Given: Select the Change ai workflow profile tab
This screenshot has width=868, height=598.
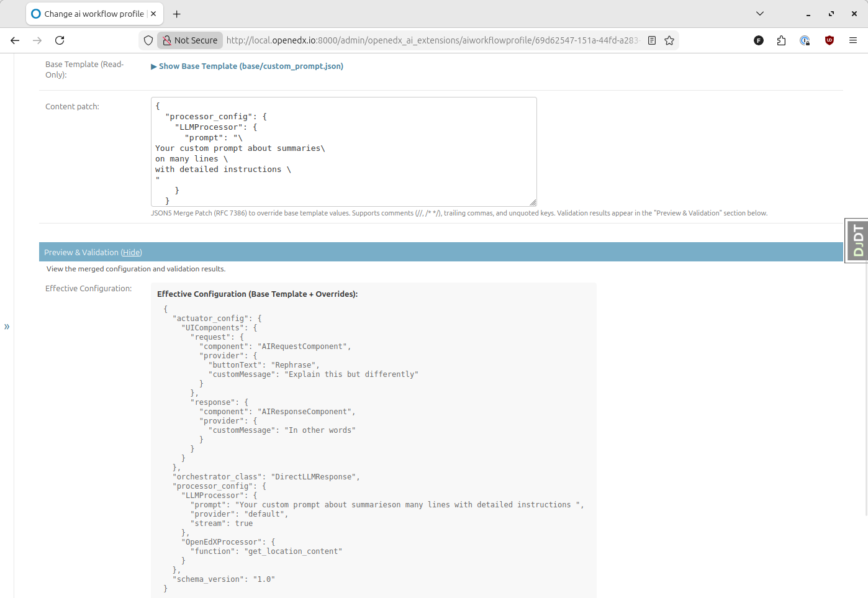Looking at the screenshot, I should pos(94,14).
